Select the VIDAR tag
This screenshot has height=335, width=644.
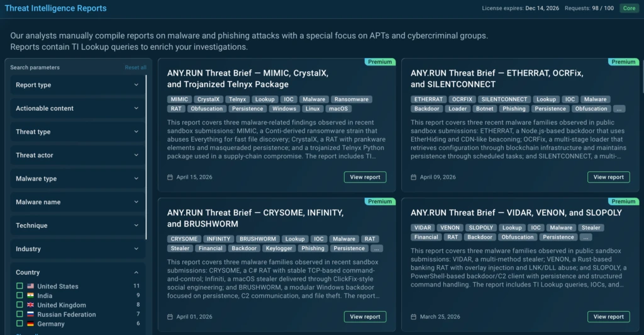click(x=423, y=228)
